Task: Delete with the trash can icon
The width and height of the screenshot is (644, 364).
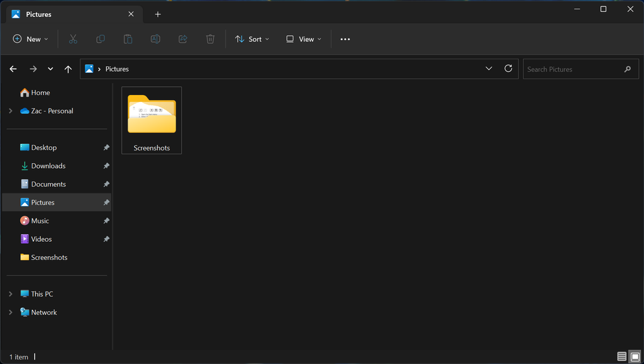Action: tap(210, 38)
